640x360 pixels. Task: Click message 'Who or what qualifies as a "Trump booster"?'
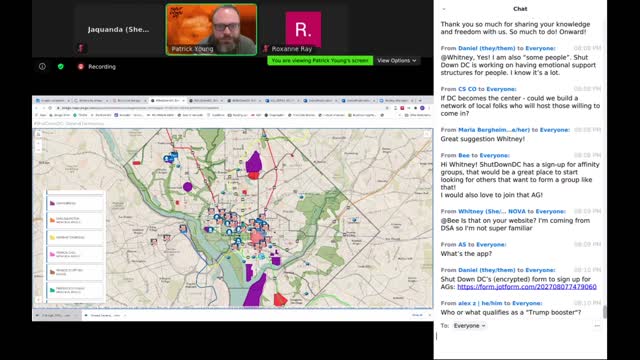pyautogui.click(x=511, y=313)
